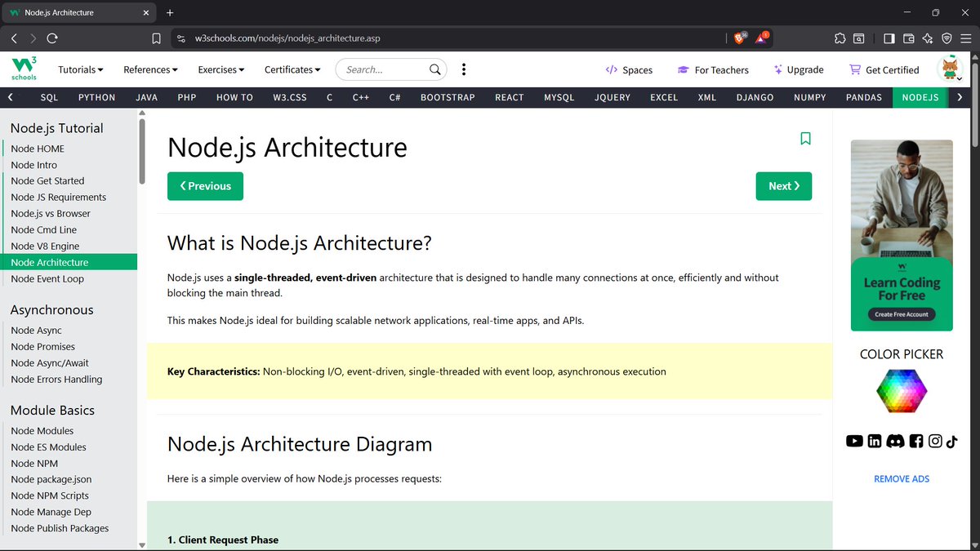Open the user avatar profile picture

(x=950, y=69)
